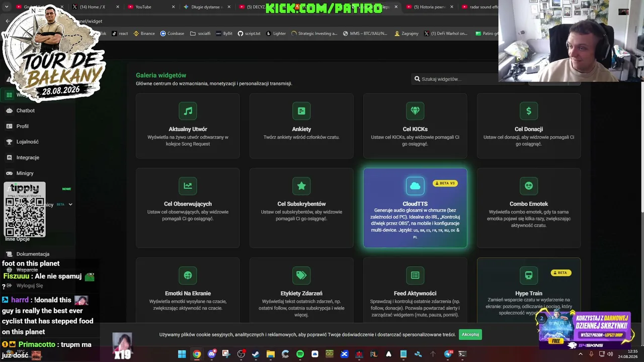This screenshot has height=362, width=644.
Task: Open the react bookmark
Action: [x=120, y=34]
